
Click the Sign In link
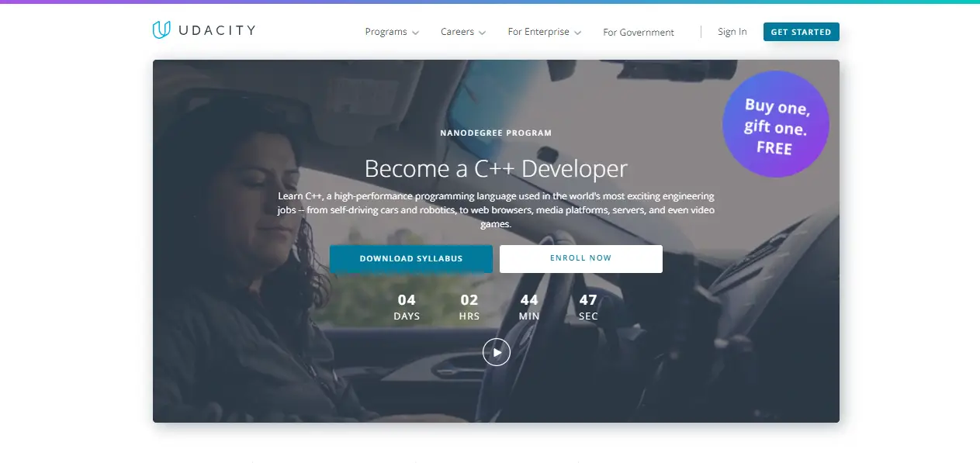[732, 32]
